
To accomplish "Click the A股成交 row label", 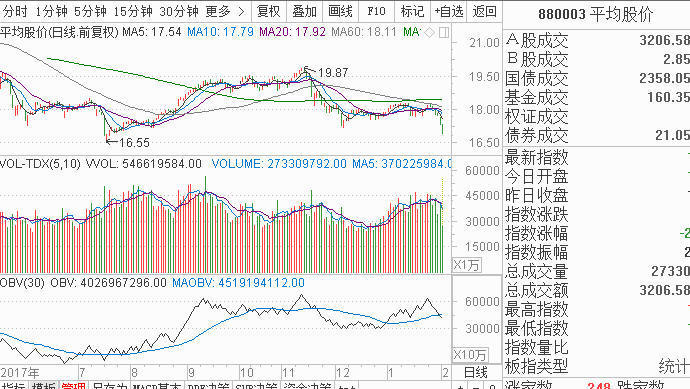I will (x=537, y=41).
